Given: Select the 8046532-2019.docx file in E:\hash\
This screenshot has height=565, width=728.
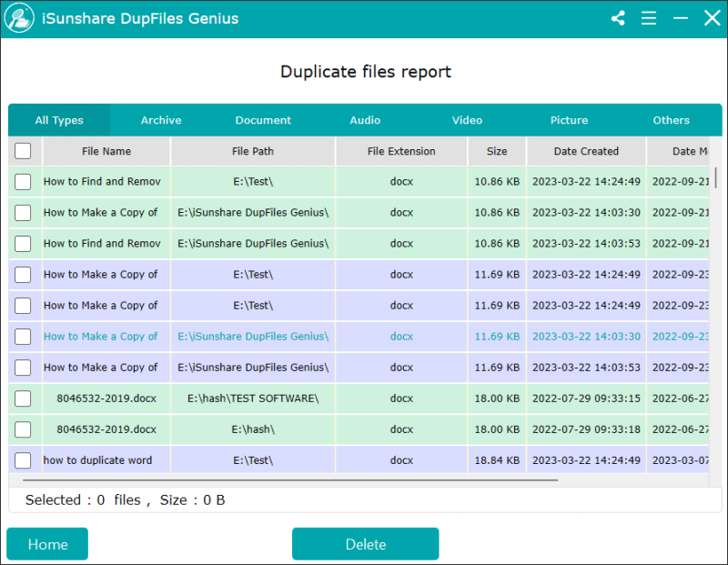Looking at the screenshot, I should tap(23, 429).
